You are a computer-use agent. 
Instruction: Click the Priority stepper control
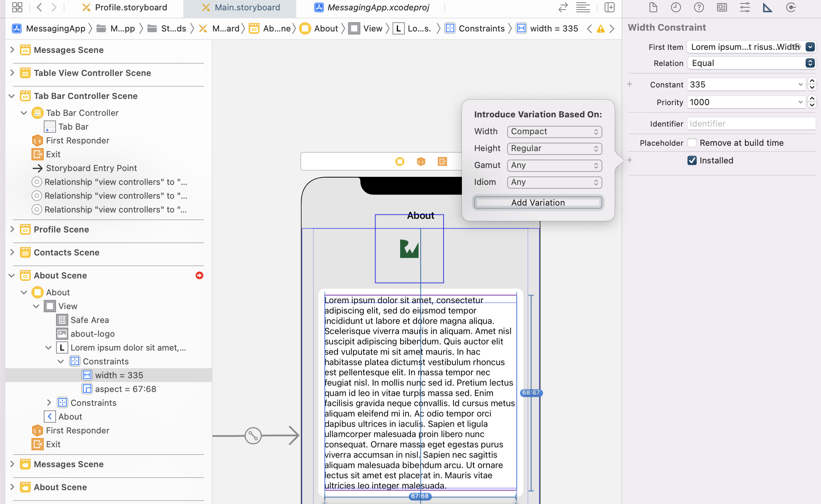812,102
